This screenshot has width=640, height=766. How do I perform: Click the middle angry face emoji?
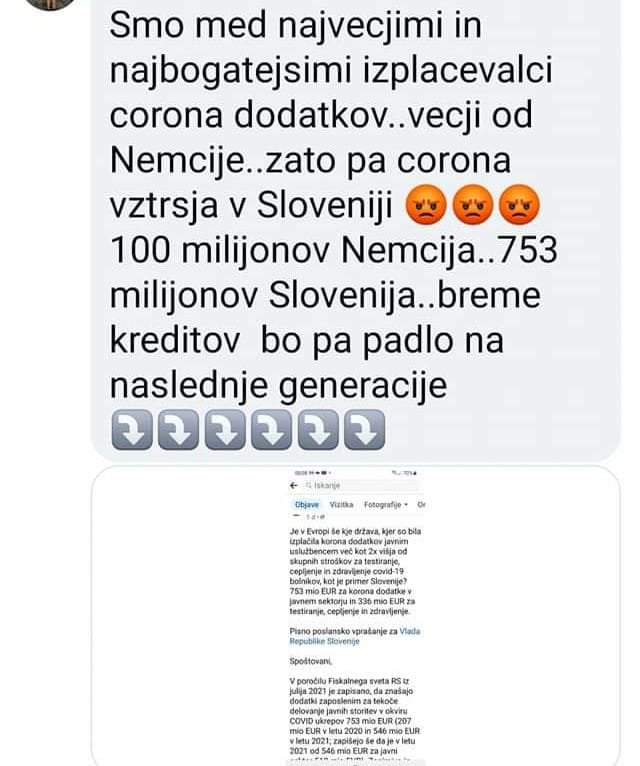pos(472,205)
